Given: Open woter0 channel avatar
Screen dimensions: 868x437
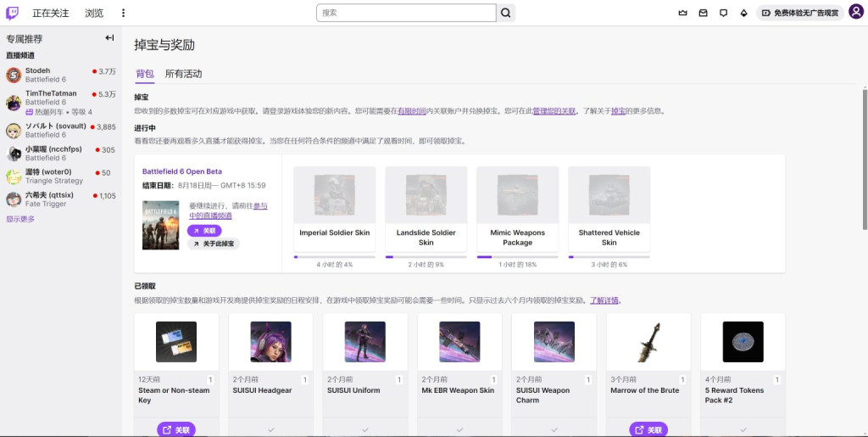Looking at the screenshot, I should point(14,176).
